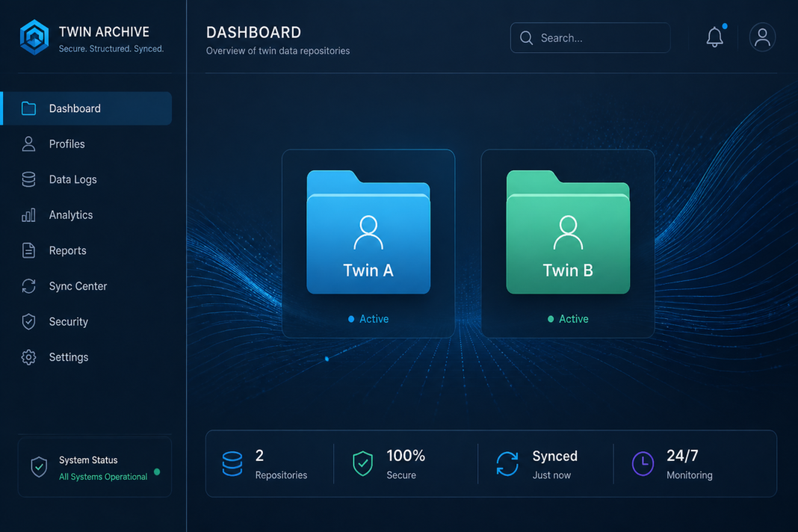Click the green Active dot under Twin B
The image size is (798, 532).
point(551,319)
